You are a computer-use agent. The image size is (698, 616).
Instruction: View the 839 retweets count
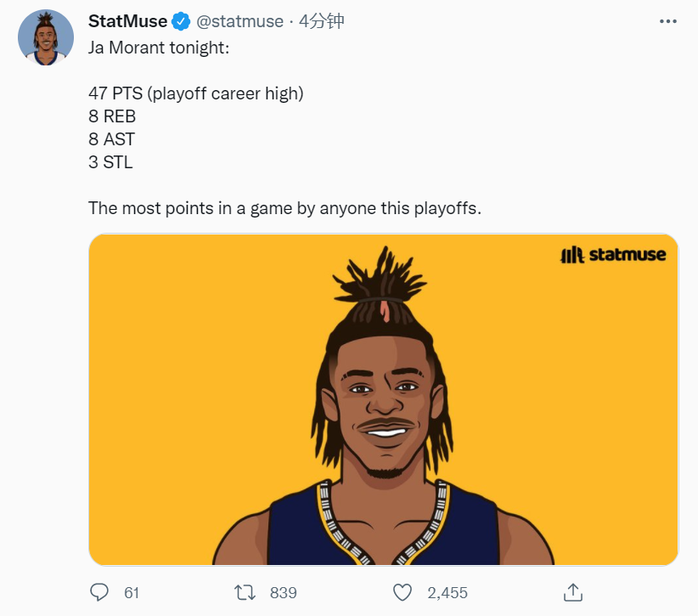click(283, 593)
